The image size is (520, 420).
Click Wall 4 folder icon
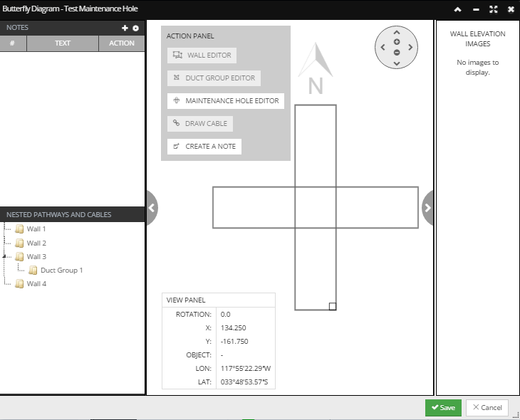coord(19,284)
